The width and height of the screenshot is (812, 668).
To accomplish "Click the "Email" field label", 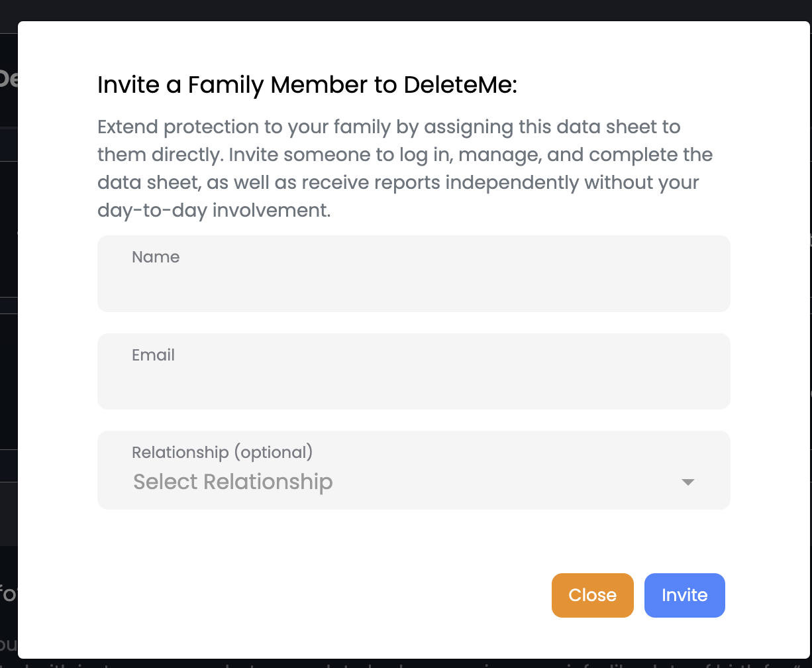I will click(153, 355).
